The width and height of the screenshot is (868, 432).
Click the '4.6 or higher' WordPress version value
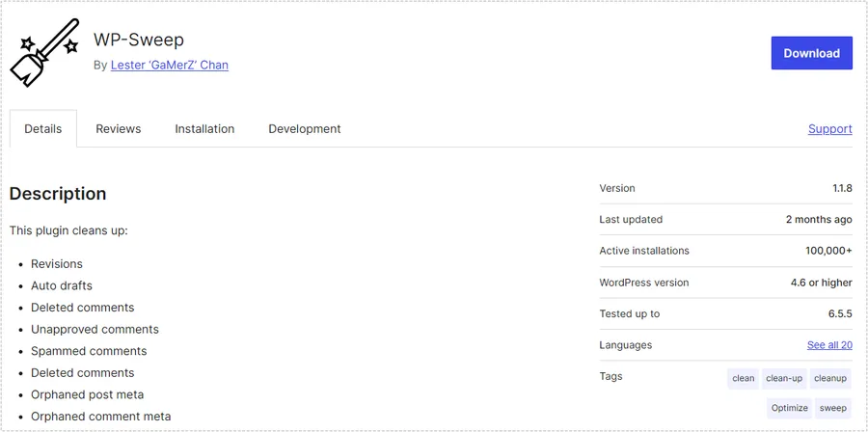pos(822,283)
